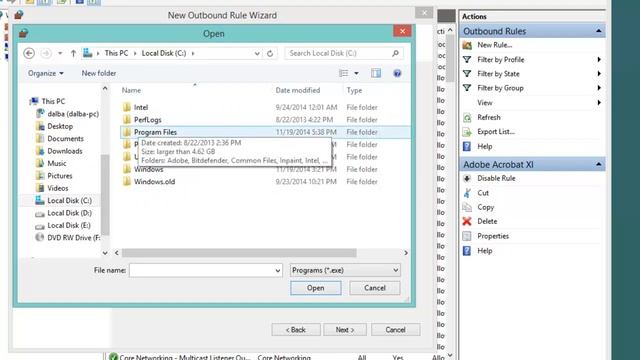The height and width of the screenshot is (360, 640).
Task: Click the Properties icon
Action: tap(467, 236)
